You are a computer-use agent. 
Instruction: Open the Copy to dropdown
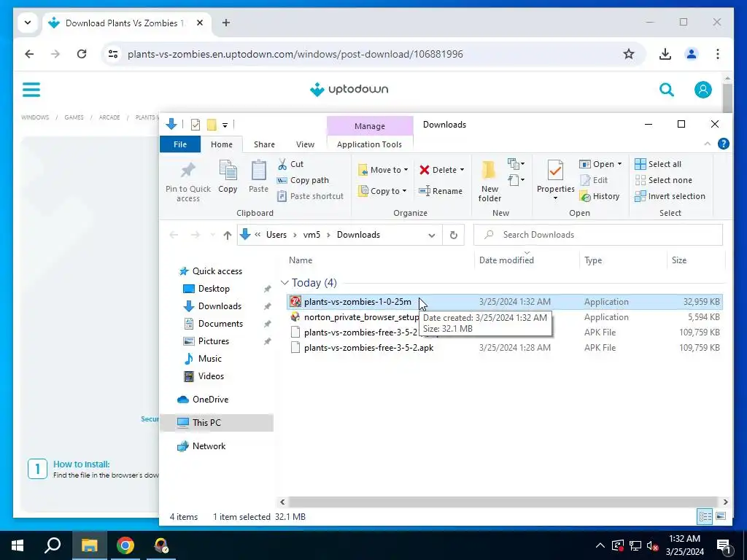tap(382, 191)
